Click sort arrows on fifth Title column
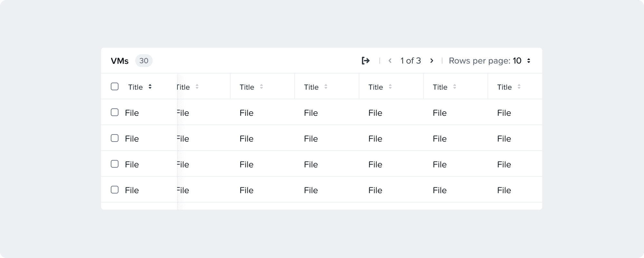The image size is (644, 258). (x=390, y=87)
